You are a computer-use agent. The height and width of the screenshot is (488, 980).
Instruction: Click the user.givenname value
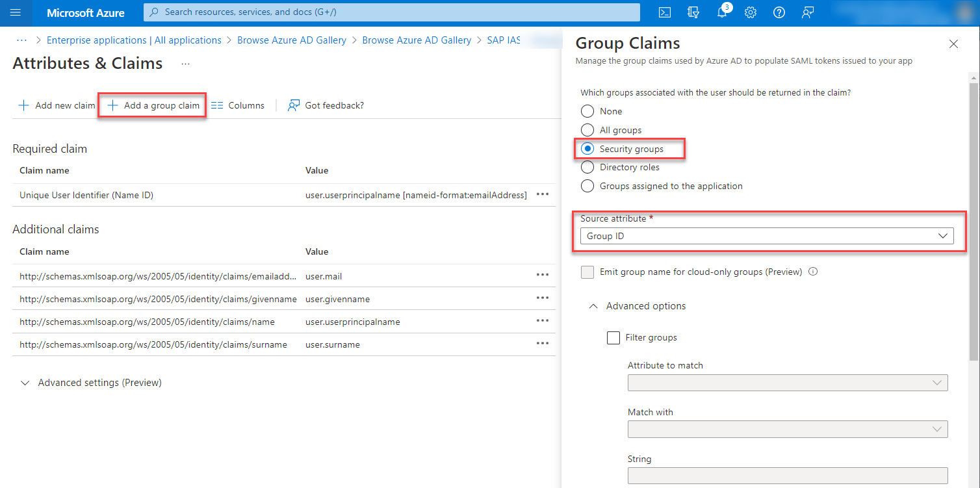(337, 299)
